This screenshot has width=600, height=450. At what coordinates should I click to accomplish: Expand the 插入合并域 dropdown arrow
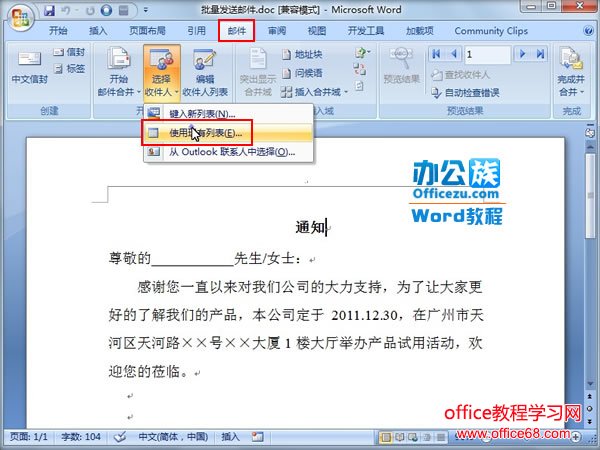coord(346,92)
